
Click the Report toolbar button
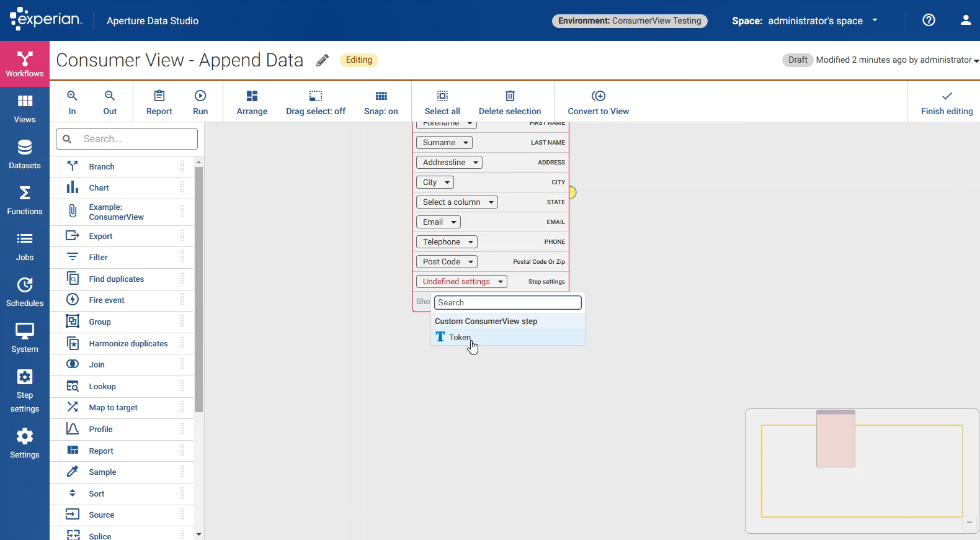159,102
